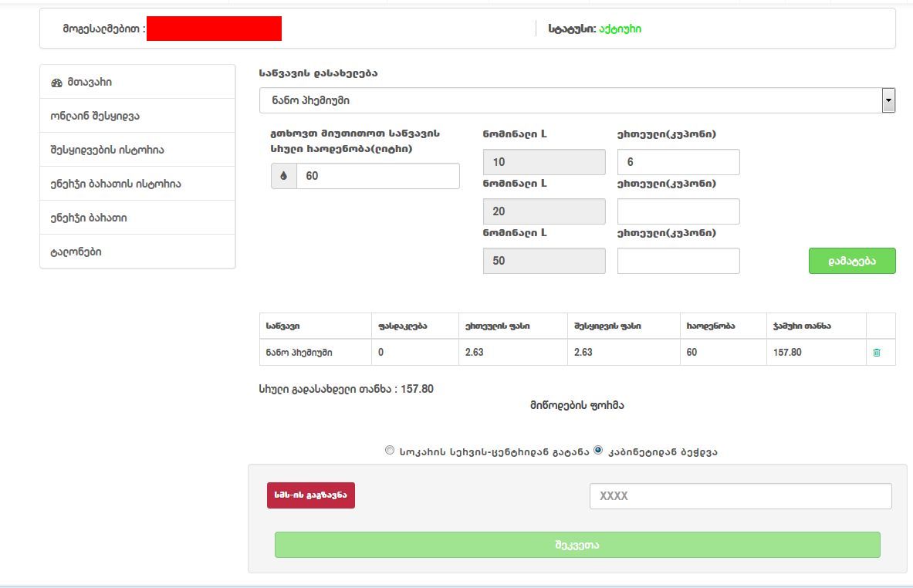Click the მიწოდების ფორმა heading

pyautogui.click(x=577, y=405)
